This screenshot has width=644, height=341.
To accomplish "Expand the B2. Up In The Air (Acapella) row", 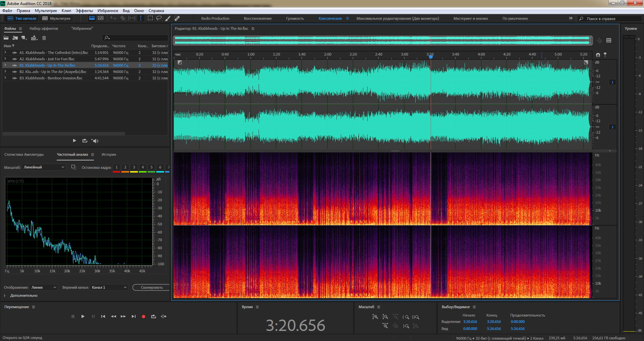I will coord(5,72).
